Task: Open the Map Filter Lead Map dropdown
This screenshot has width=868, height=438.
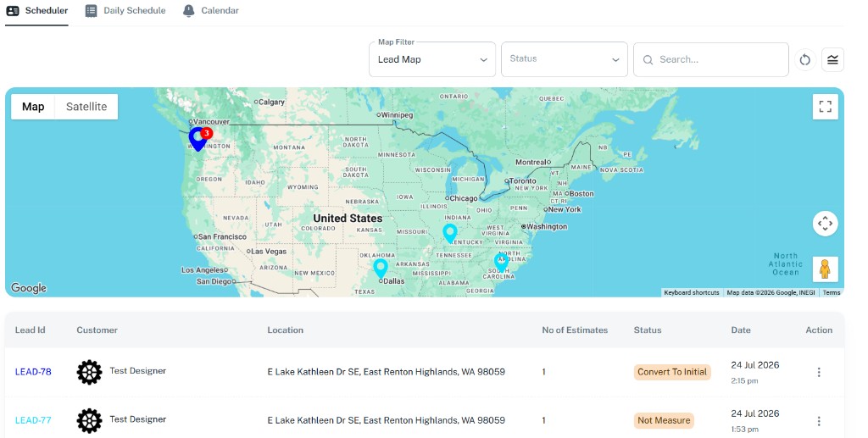Action: [432, 59]
